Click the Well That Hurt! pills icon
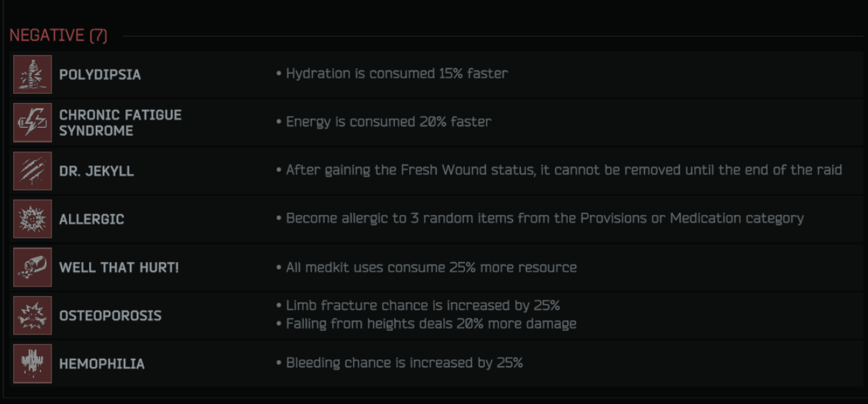 [x=33, y=267]
